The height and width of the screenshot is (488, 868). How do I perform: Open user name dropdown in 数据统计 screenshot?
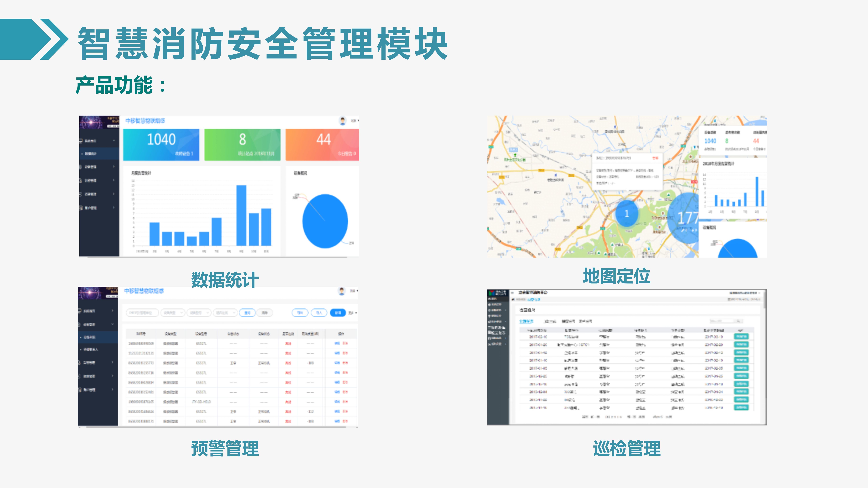[355, 121]
